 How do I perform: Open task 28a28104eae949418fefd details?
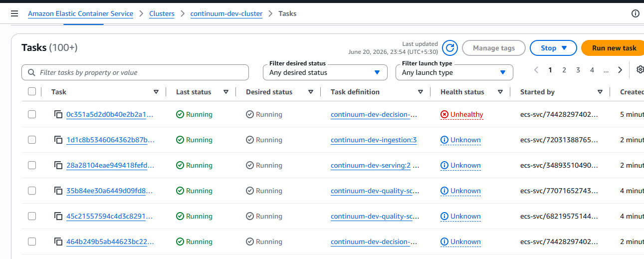click(x=110, y=166)
